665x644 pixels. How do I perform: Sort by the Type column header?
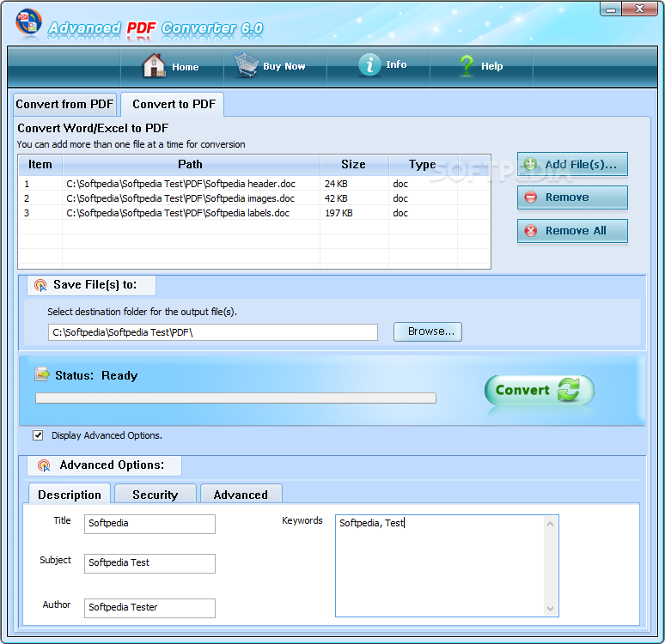pos(423,165)
